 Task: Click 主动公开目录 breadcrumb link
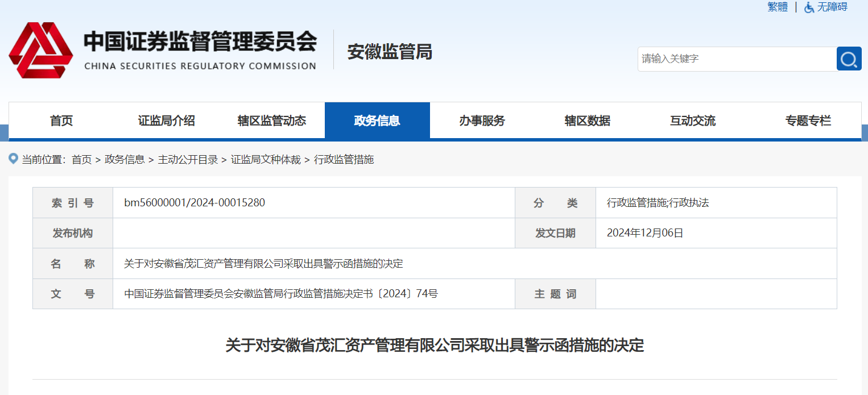(188, 160)
